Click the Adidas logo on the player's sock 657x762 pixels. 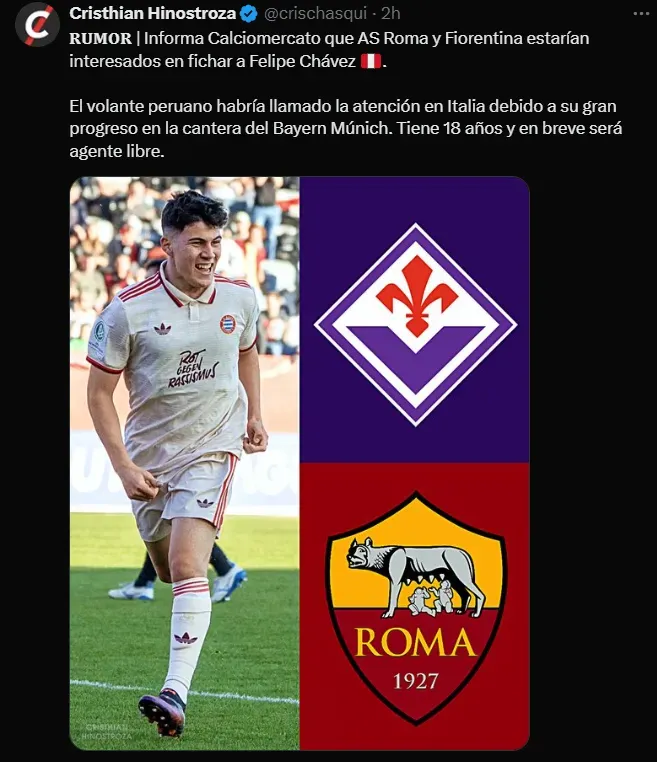pyautogui.click(x=186, y=638)
